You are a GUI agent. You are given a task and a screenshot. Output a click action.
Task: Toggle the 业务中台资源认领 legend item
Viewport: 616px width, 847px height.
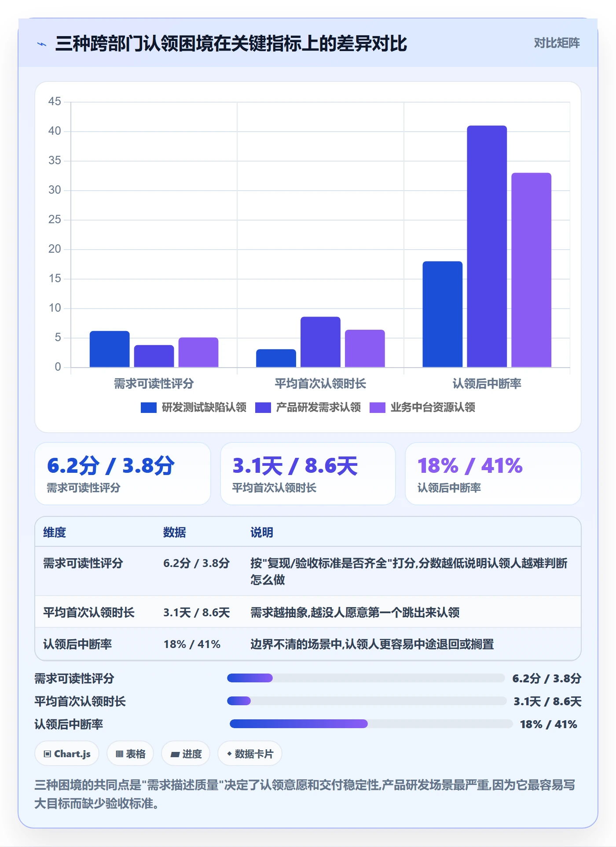pyautogui.click(x=422, y=407)
